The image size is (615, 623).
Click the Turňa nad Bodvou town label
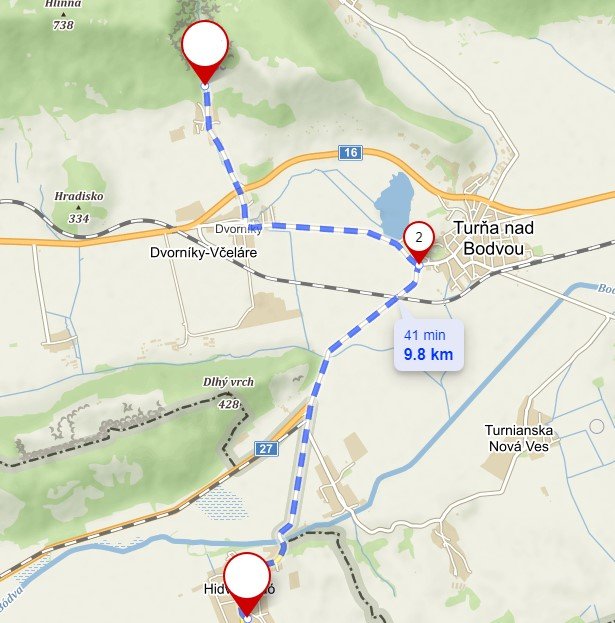tap(493, 238)
